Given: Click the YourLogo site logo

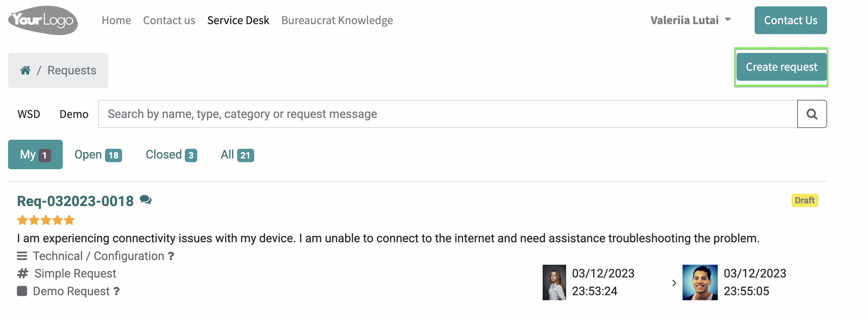Looking at the screenshot, I should coord(43,20).
